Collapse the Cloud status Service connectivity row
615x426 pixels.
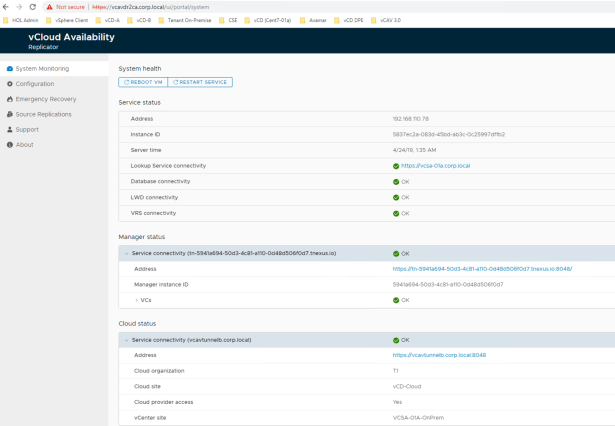[x=125, y=340]
